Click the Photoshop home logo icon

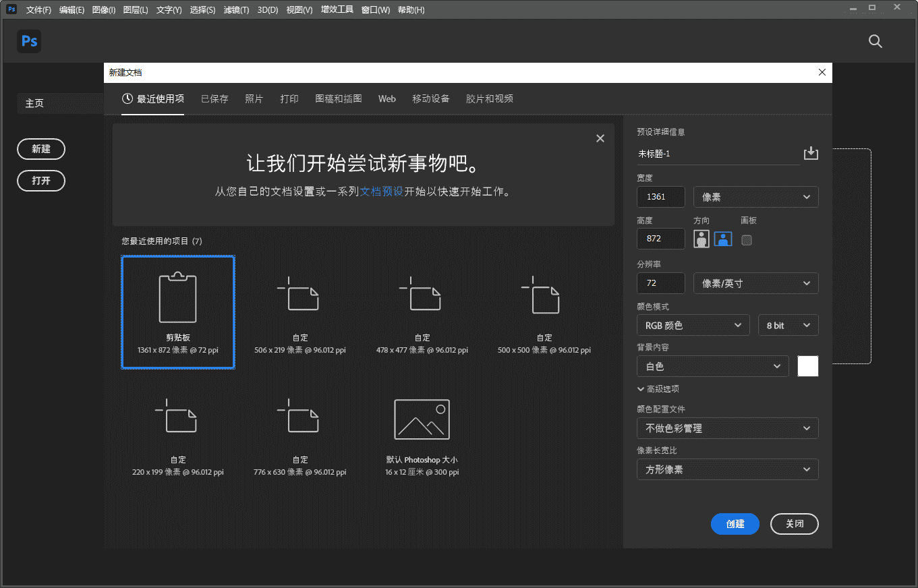pos(29,41)
